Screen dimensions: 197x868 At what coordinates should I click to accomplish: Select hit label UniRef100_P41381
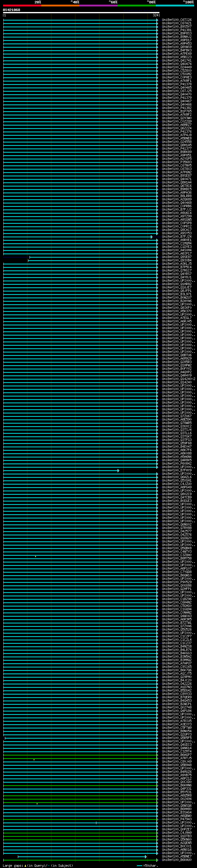tap(176, 30)
